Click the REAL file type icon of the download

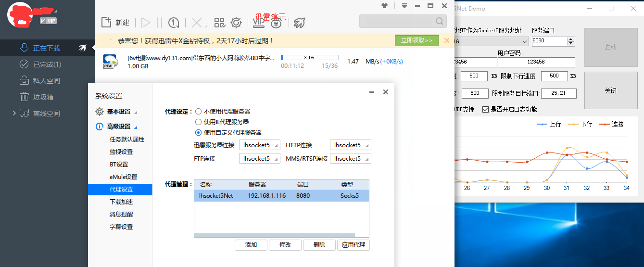pyautogui.click(x=111, y=61)
